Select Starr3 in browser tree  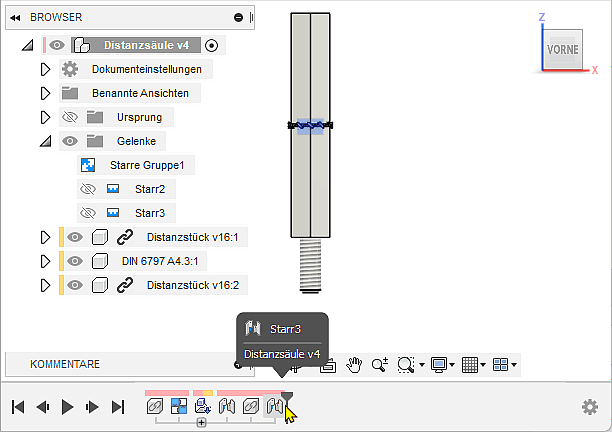click(149, 213)
